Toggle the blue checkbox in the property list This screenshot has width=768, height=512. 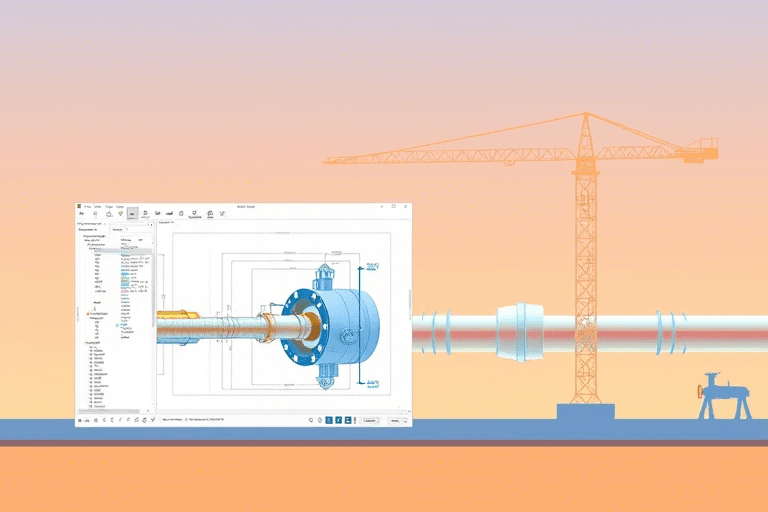[117, 325]
